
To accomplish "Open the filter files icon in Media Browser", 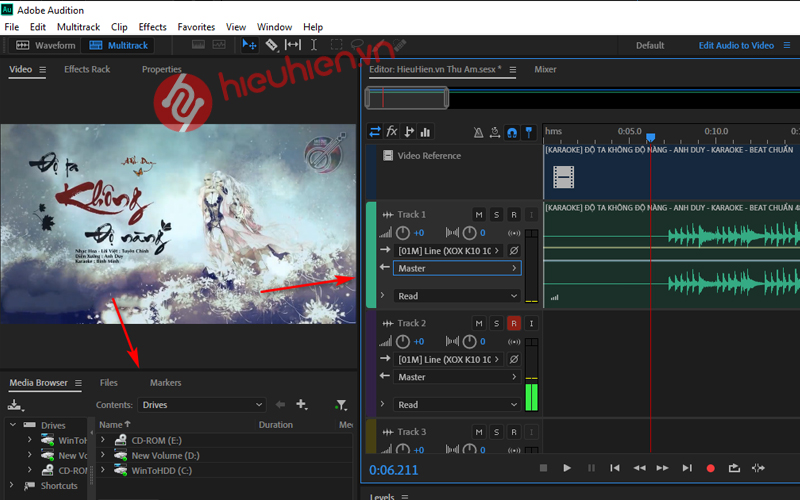I will [x=341, y=405].
